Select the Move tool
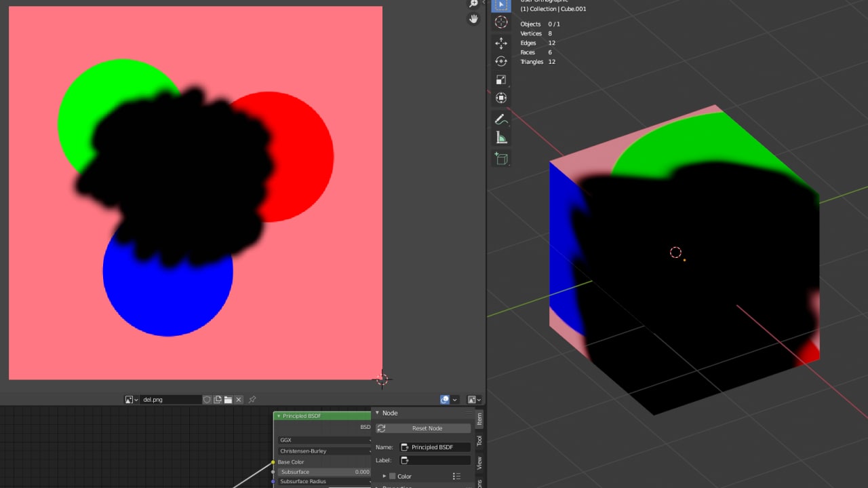 point(501,43)
